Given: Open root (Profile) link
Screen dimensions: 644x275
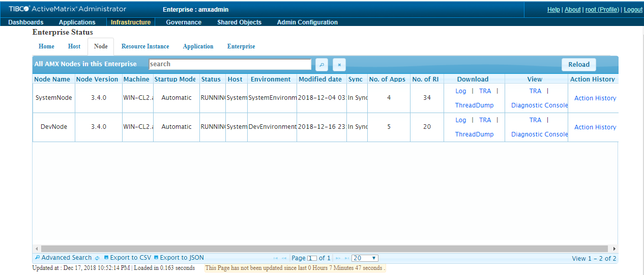Looking at the screenshot, I should click(602, 10).
